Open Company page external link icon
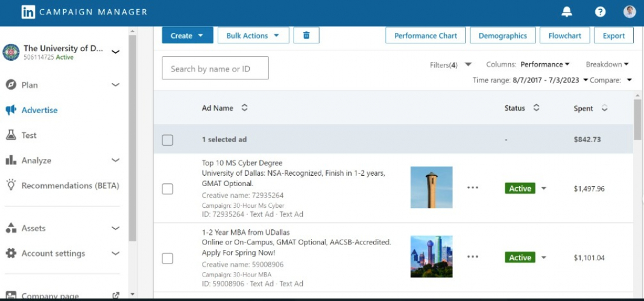This screenshot has width=644, height=301. click(116, 295)
